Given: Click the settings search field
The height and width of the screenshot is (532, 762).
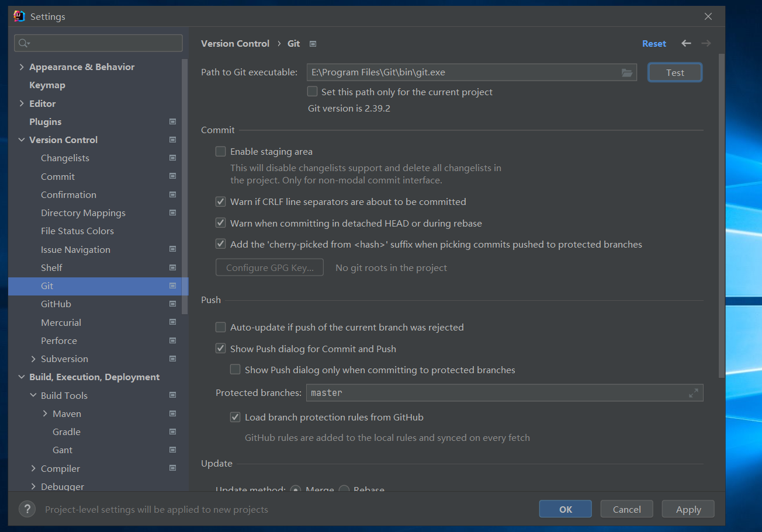Looking at the screenshot, I should 98,43.
